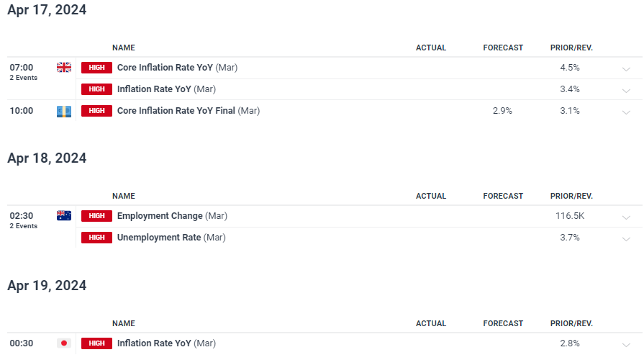Screen dimensions: 644x360
Task: Click the Euro flag icon at 10:00
Action: [63, 111]
